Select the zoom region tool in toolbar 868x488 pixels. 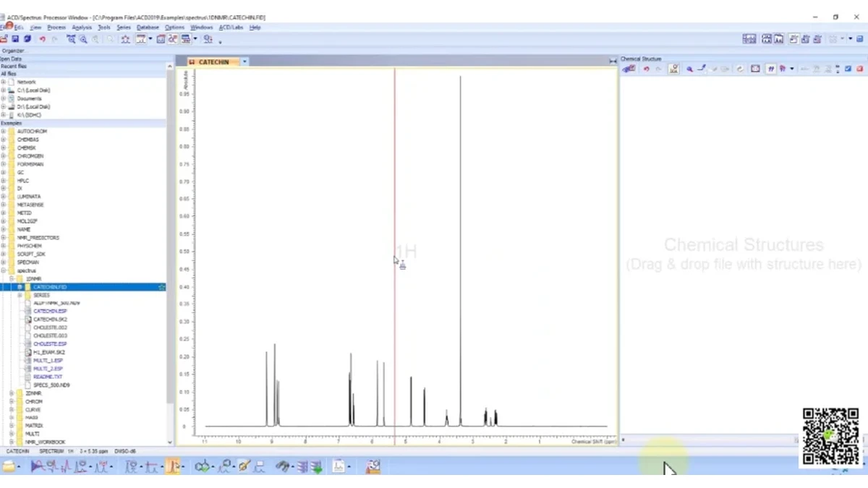[x=71, y=39]
